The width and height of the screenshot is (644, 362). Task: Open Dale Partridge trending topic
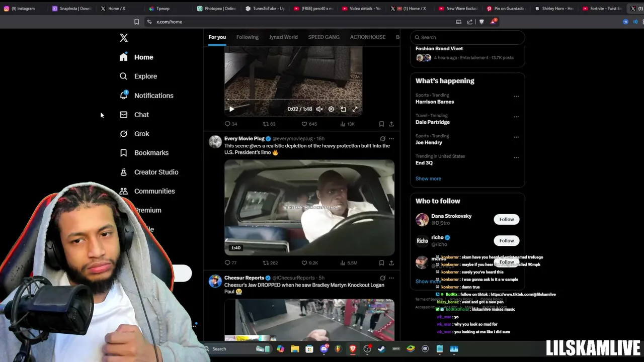433,122
